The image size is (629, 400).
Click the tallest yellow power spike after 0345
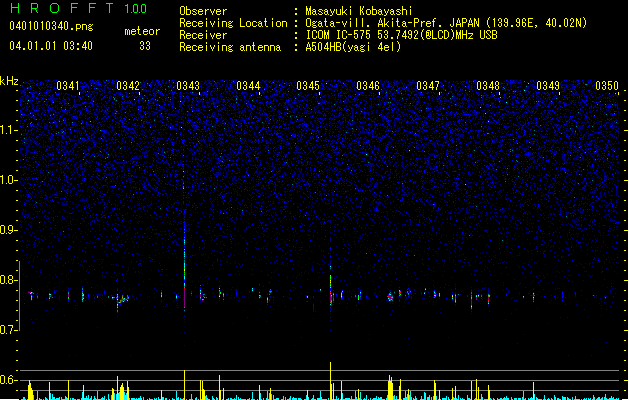point(331,381)
